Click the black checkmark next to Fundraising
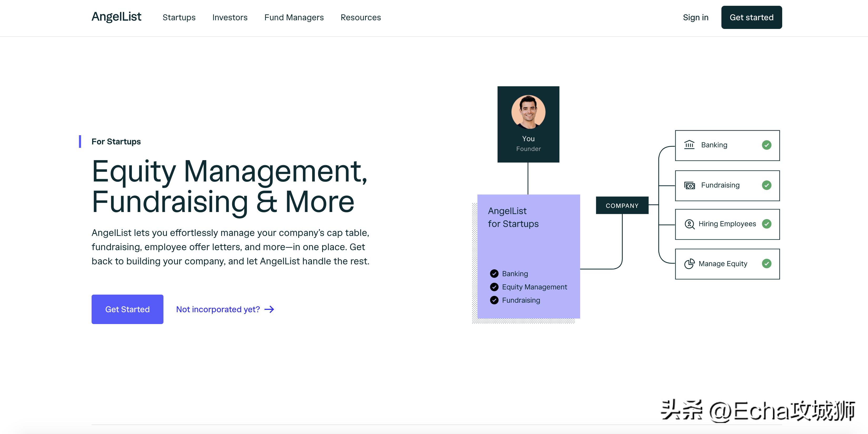Screen dimensions: 868x434 point(494,300)
